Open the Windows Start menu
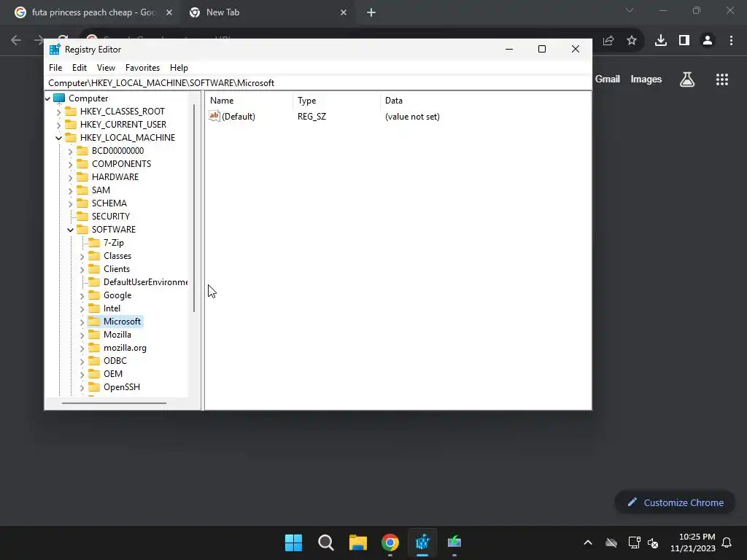This screenshot has height=560, width=747. [293, 542]
